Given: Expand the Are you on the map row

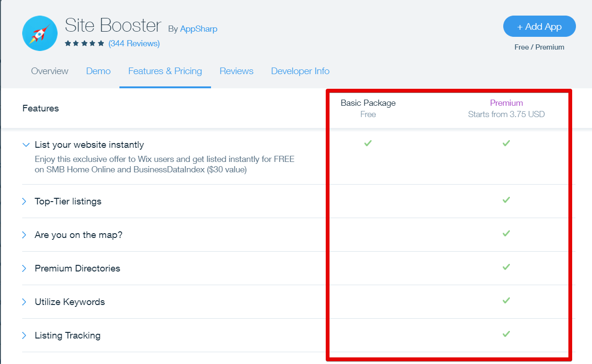Looking at the screenshot, I should click(24, 235).
